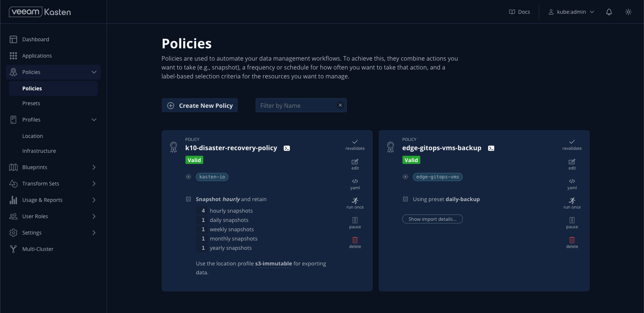This screenshot has height=313, width=644.
Task: Click the Policies page heading
Action: click(x=187, y=43)
